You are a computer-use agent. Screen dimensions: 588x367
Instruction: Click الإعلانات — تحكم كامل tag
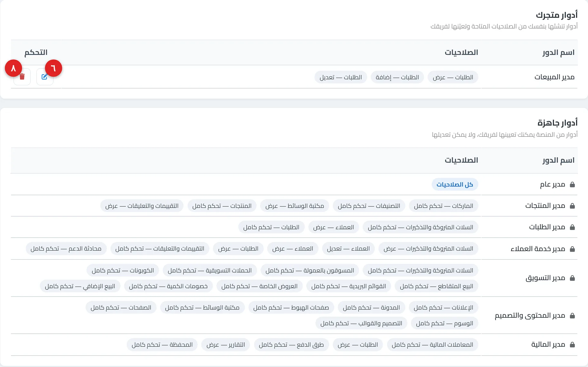tap(443, 308)
